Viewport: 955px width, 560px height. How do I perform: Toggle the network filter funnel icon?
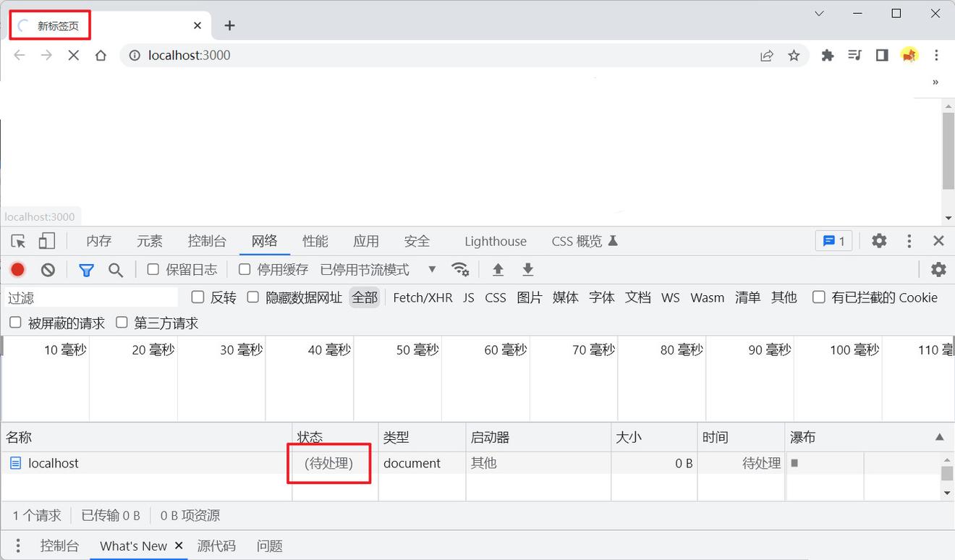pyautogui.click(x=86, y=270)
